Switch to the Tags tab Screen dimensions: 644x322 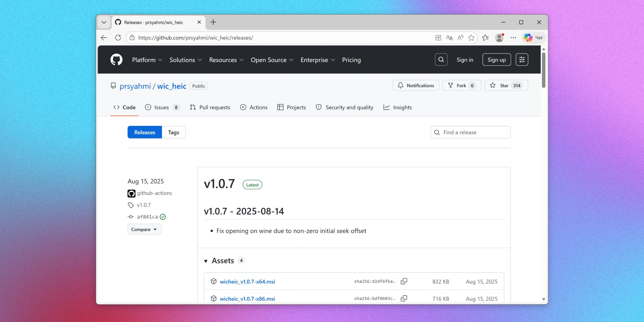[x=174, y=132]
